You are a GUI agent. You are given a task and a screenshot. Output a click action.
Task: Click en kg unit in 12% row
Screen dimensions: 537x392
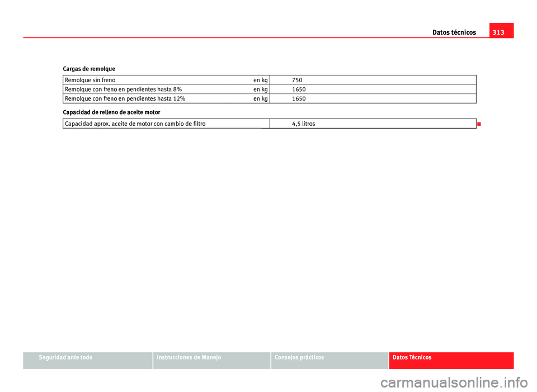coord(261,98)
